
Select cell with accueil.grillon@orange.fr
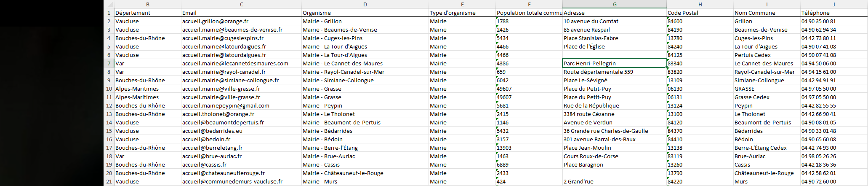coord(241,21)
